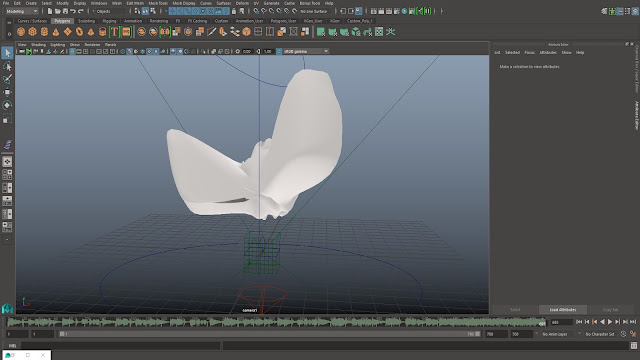This screenshot has width=640, height=360.
Task: Select the arrow Select tool
Action: (7, 52)
